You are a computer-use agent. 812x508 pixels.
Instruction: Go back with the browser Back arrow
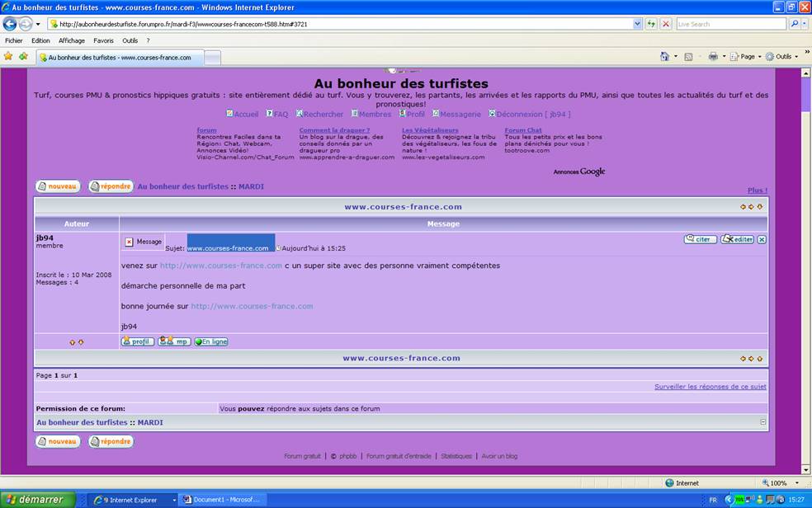click(x=10, y=24)
